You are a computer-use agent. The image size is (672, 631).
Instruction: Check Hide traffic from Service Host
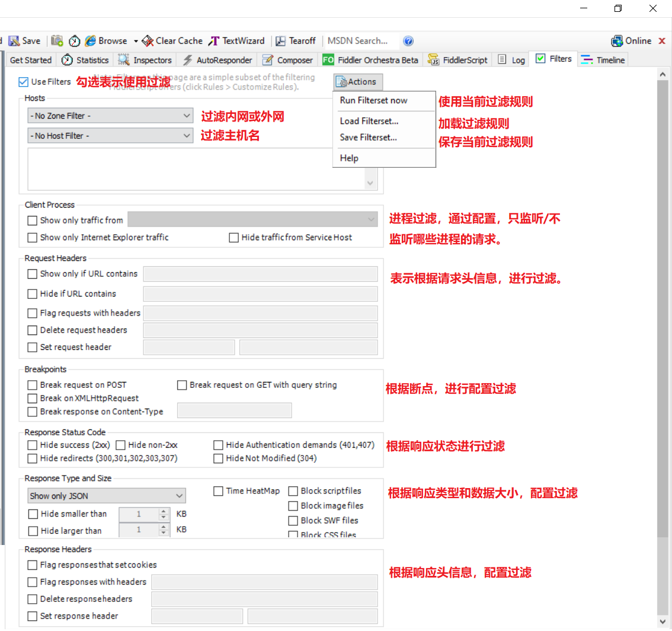tap(233, 238)
